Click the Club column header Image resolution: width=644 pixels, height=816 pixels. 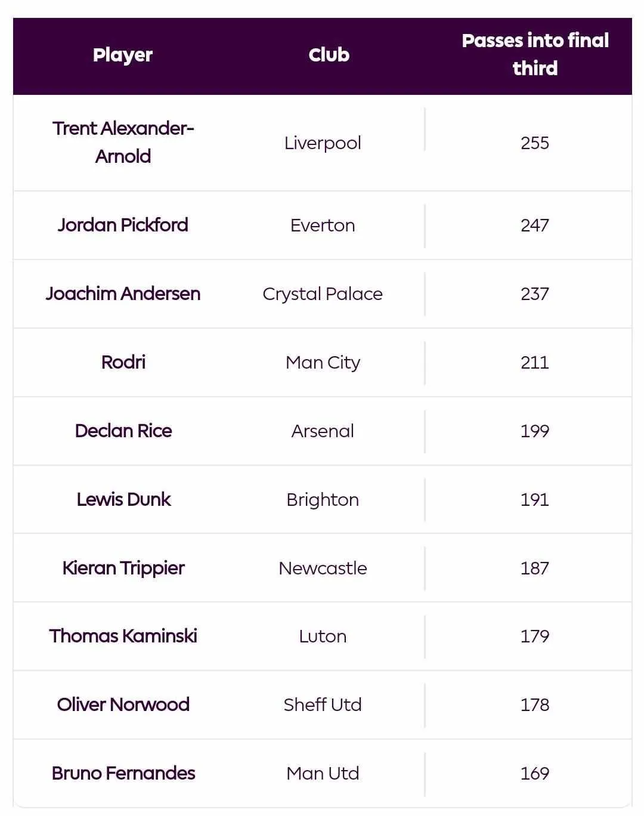pyautogui.click(x=329, y=55)
